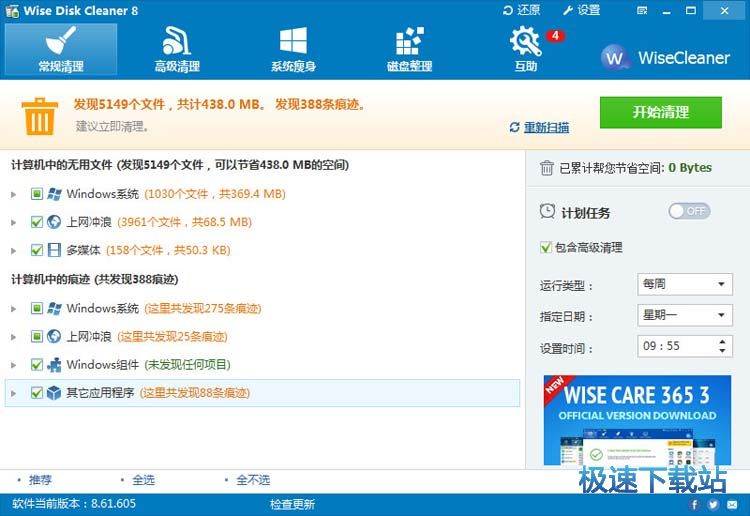This screenshot has height=516, width=750.
Task: Click the clock icon beside 计划任务
Action: tap(547, 211)
